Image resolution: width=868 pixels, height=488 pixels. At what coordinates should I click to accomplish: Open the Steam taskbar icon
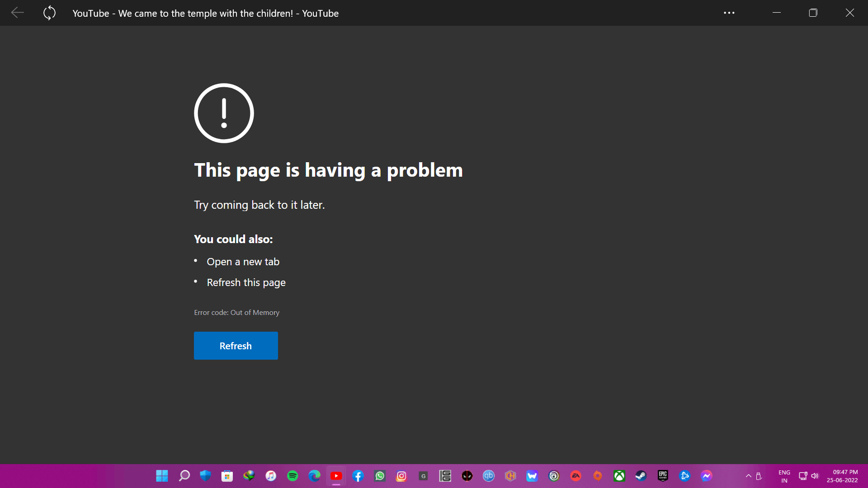coord(641,476)
